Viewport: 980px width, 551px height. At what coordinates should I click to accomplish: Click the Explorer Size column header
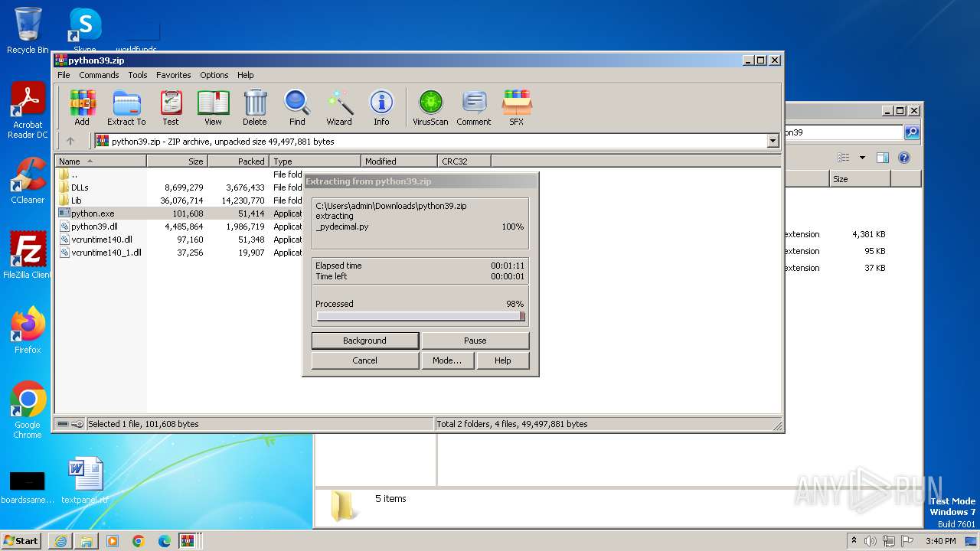tap(860, 178)
